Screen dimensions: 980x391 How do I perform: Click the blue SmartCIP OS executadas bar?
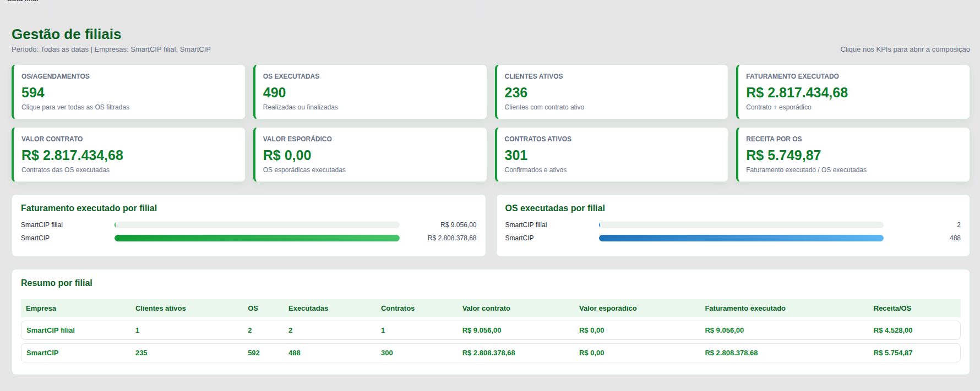pyautogui.click(x=741, y=238)
